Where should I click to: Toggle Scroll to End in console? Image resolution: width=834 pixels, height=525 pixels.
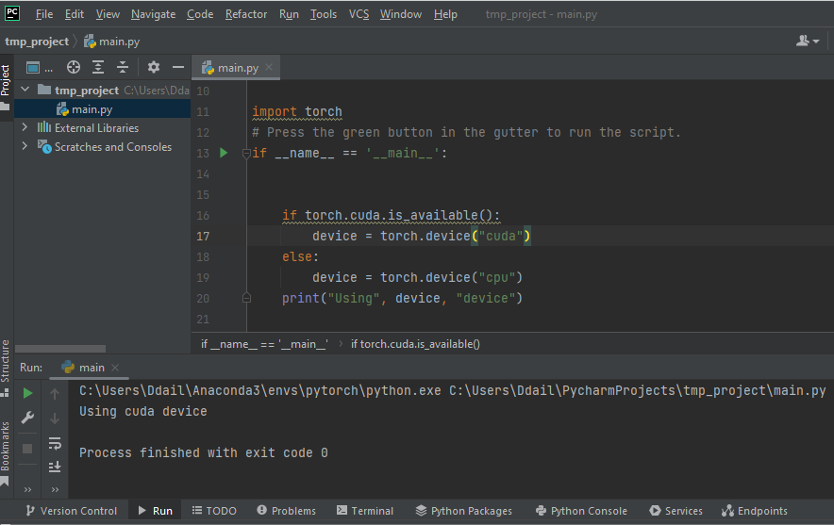[54, 467]
